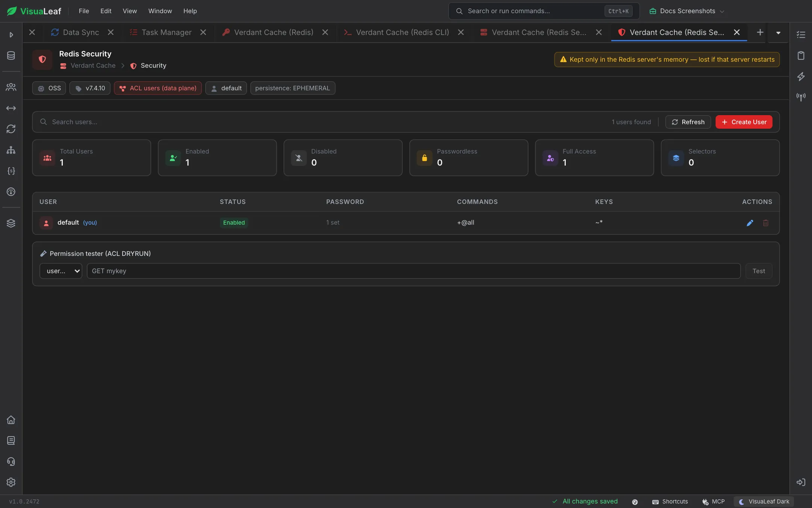Screen dimensions: 812x508
Task: Expand the left sidebar with play arrow
Action: pyautogui.click(x=11, y=35)
